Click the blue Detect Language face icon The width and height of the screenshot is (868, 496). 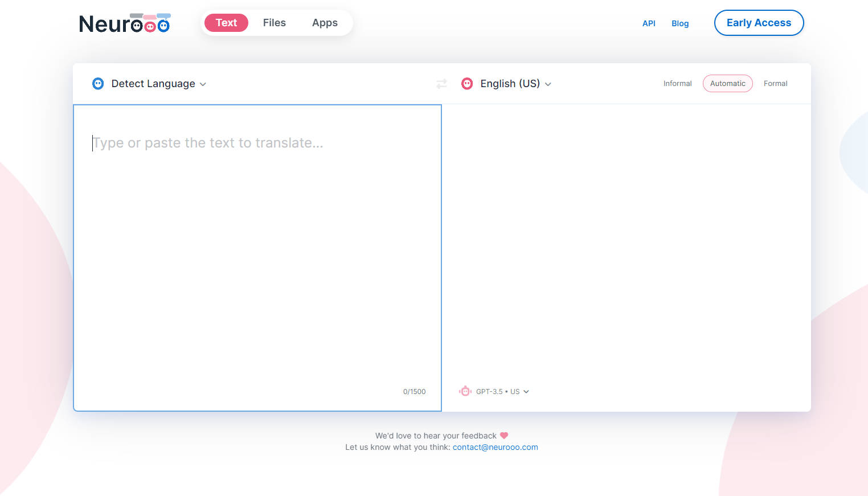click(98, 84)
